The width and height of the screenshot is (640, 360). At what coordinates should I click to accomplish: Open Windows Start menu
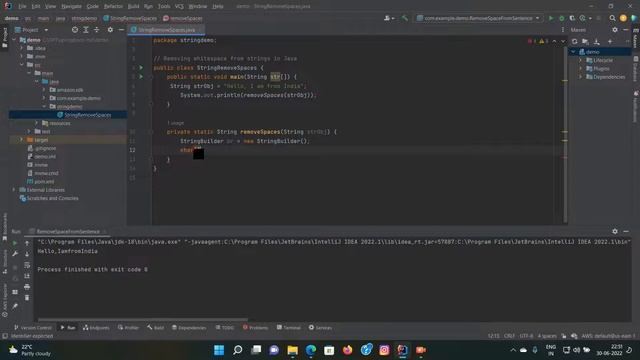click(219, 350)
